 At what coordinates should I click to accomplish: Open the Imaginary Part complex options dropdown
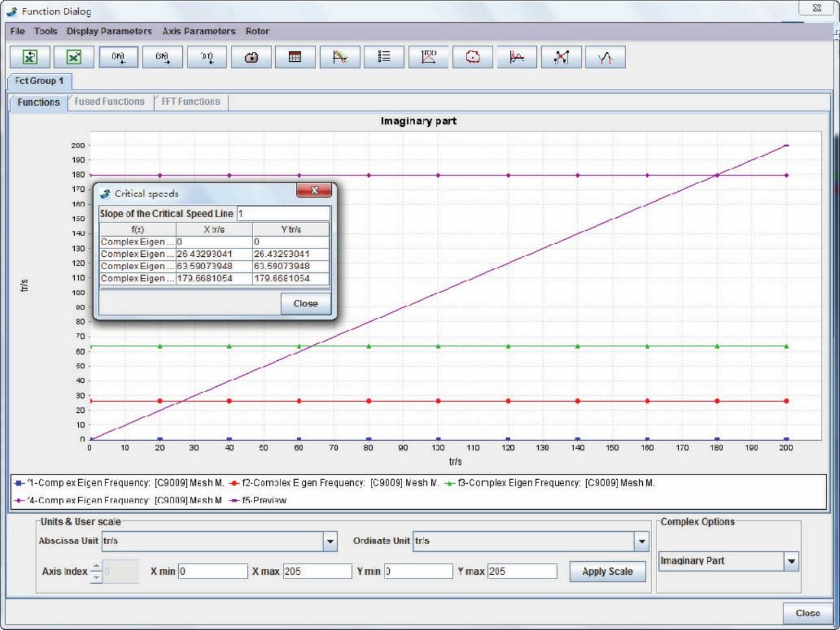[791, 561]
